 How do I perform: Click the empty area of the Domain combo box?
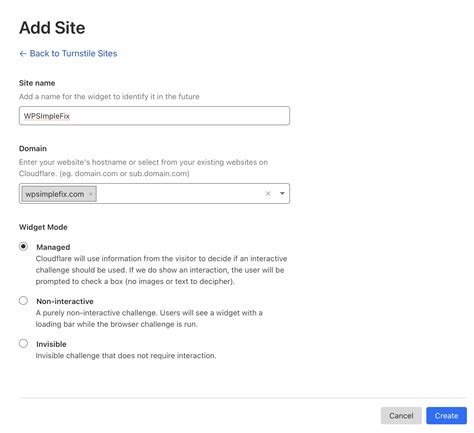180,194
